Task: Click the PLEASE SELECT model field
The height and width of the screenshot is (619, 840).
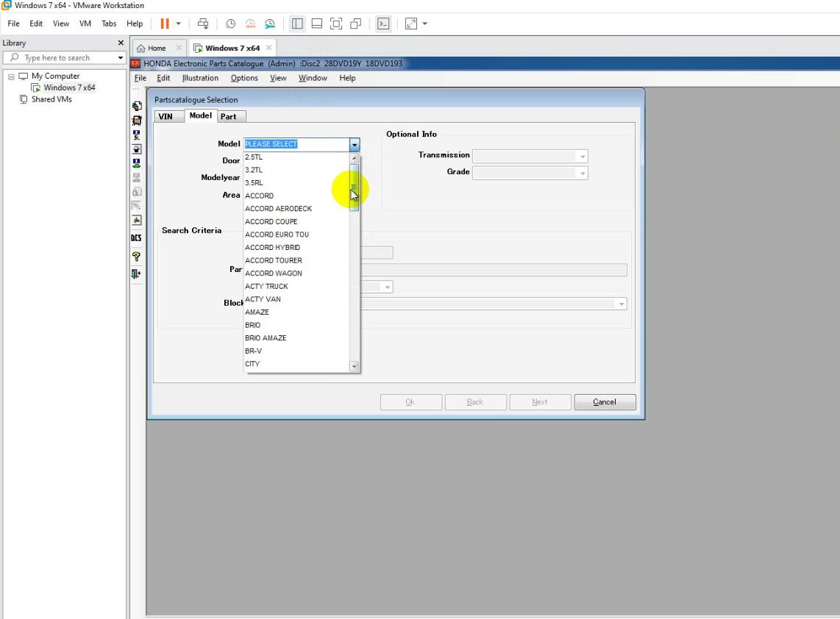Action: pyautogui.click(x=296, y=144)
